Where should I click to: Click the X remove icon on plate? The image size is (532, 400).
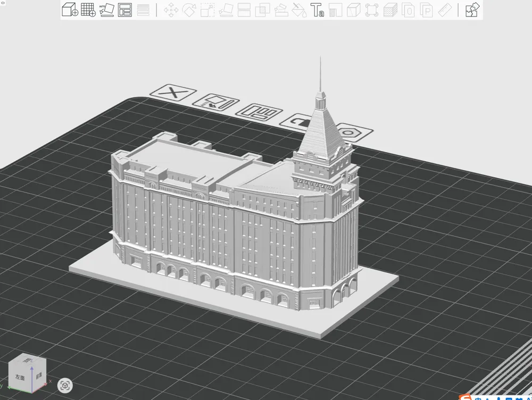pyautogui.click(x=173, y=93)
